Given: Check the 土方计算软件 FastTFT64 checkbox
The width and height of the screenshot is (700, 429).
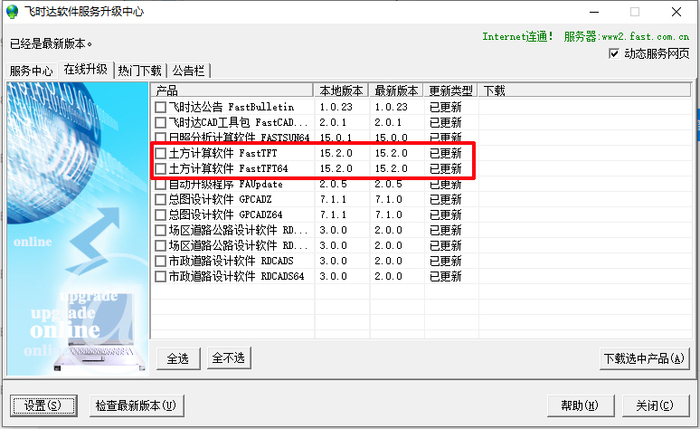Looking at the screenshot, I should point(160,169).
